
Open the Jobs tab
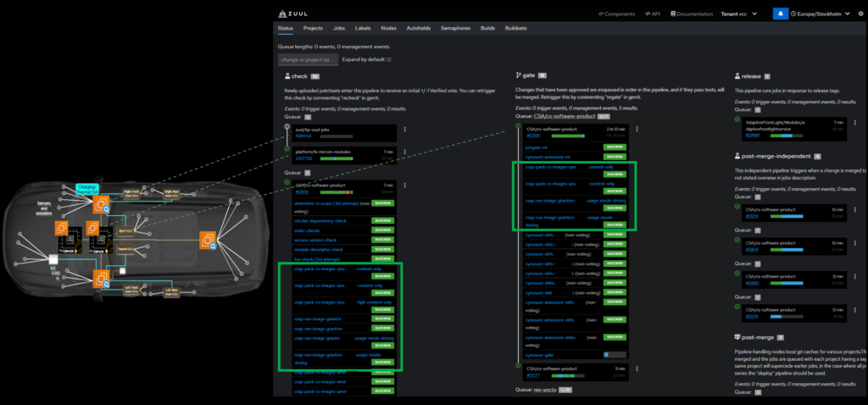click(x=339, y=28)
